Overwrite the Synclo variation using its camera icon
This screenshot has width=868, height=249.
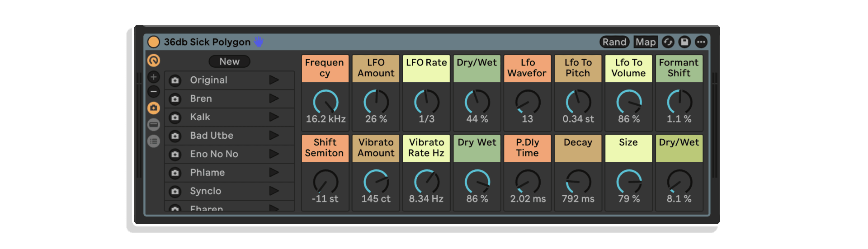pos(175,192)
